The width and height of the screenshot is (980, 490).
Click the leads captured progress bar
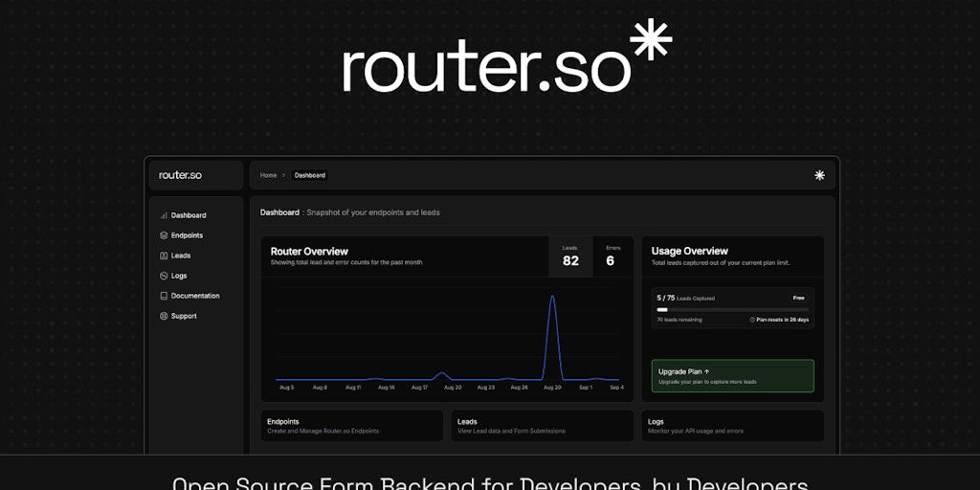(x=733, y=309)
